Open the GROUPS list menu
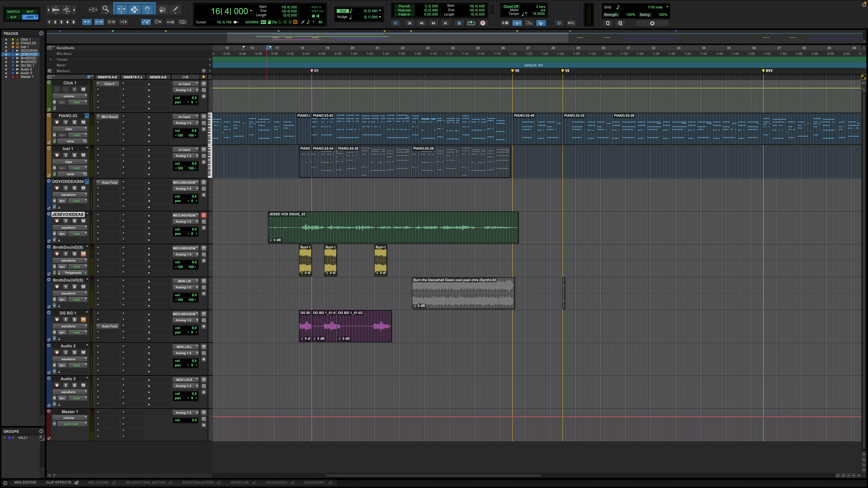The image size is (868, 488). pyautogui.click(x=41, y=431)
